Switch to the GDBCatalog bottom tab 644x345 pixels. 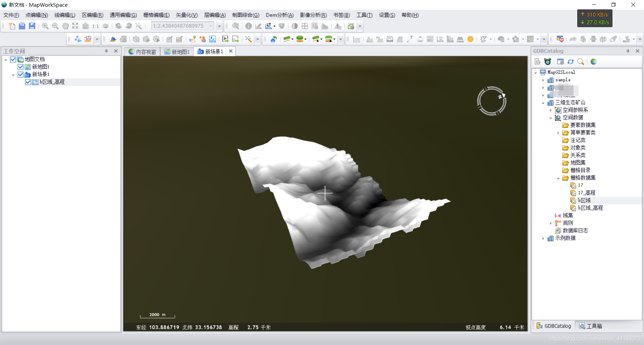(554, 326)
